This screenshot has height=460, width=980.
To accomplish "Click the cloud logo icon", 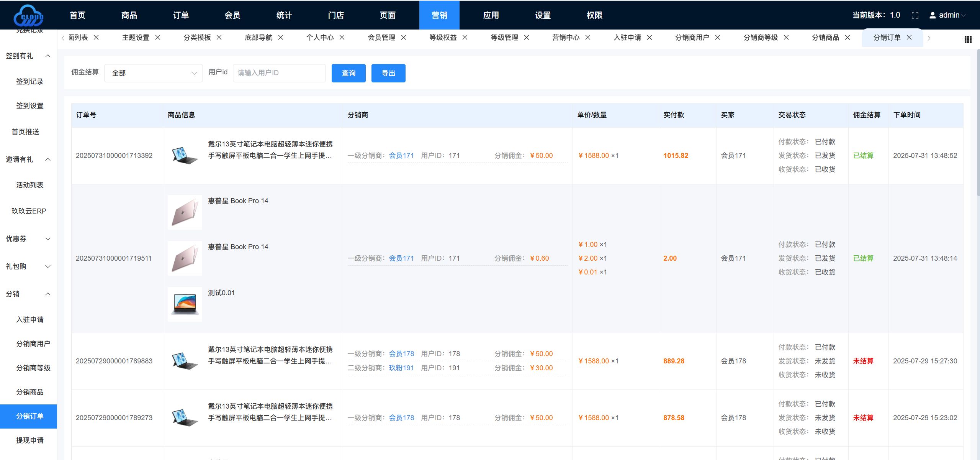I will tap(28, 15).
